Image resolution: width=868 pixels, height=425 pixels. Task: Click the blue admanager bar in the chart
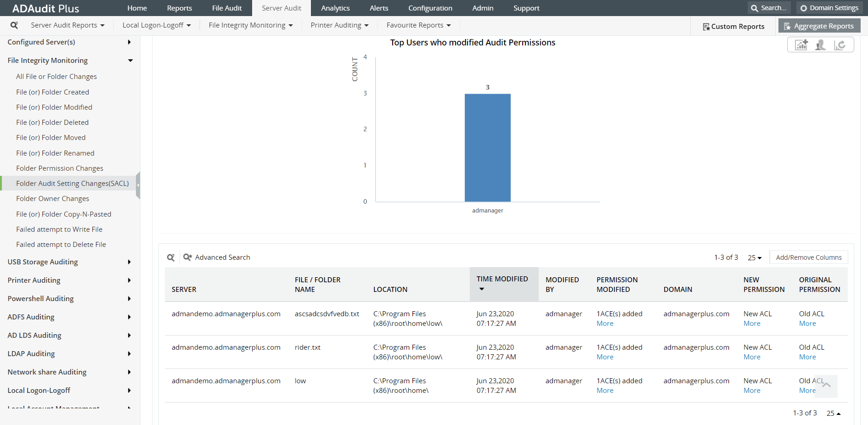point(487,148)
